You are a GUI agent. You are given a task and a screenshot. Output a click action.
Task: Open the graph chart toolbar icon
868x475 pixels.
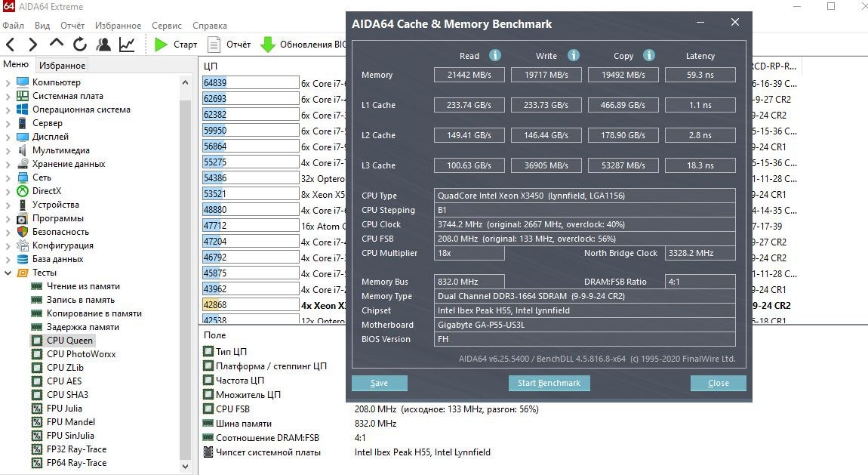point(127,45)
